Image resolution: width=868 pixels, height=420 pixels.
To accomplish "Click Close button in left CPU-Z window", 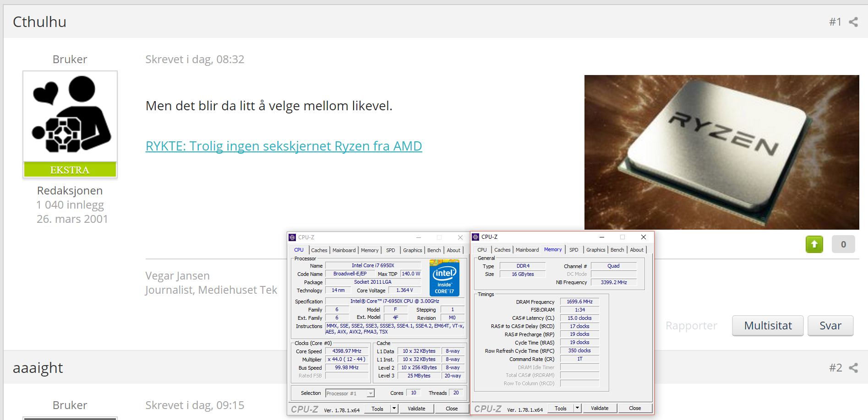I will 452,409.
